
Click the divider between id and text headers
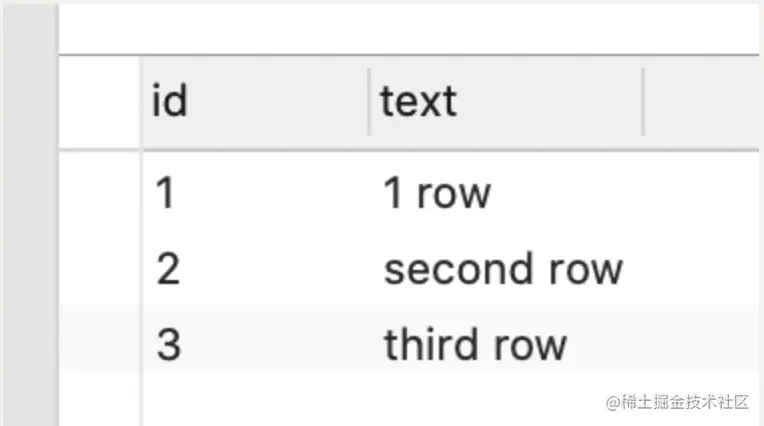coord(369,101)
